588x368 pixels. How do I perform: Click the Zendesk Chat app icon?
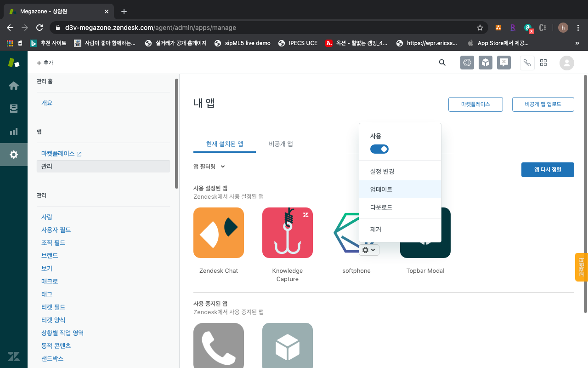click(x=219, y=233)
